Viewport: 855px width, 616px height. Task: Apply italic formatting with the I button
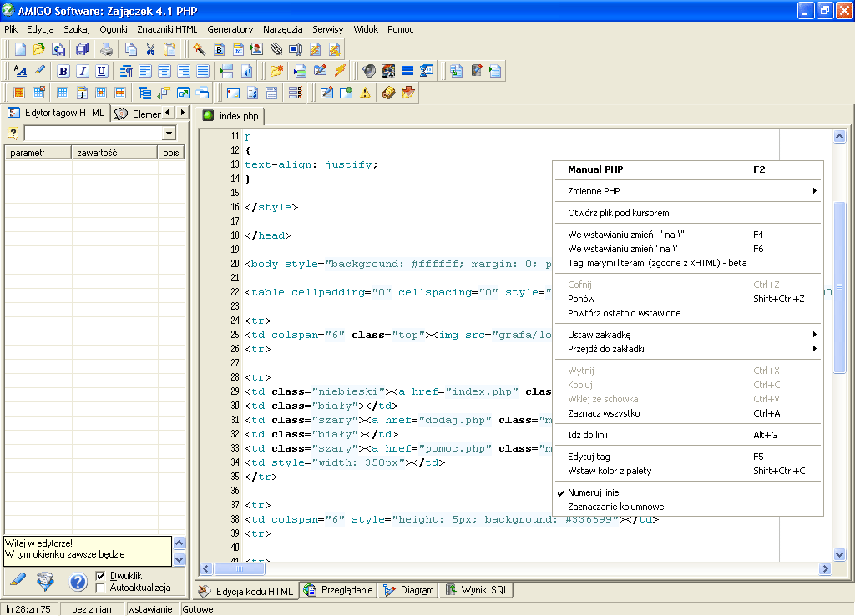pos(83,71)
